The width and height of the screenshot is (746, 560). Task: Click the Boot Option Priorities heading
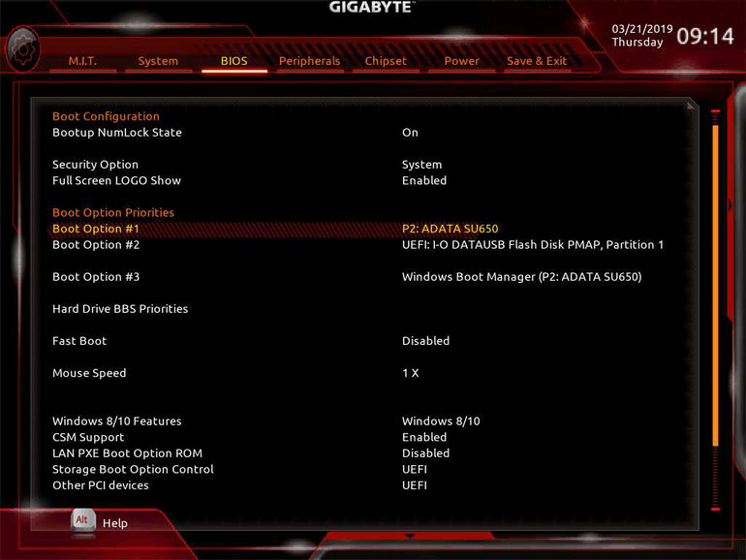point(113,212)
